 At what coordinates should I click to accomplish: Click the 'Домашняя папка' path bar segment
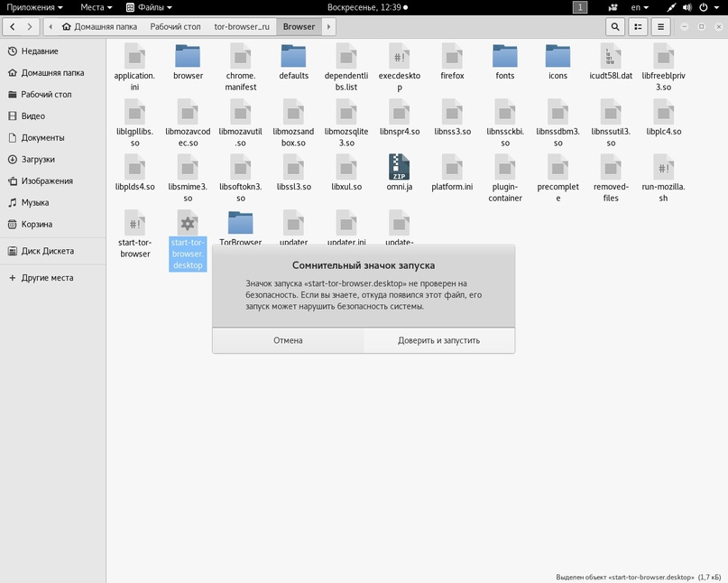pos(100,27)
